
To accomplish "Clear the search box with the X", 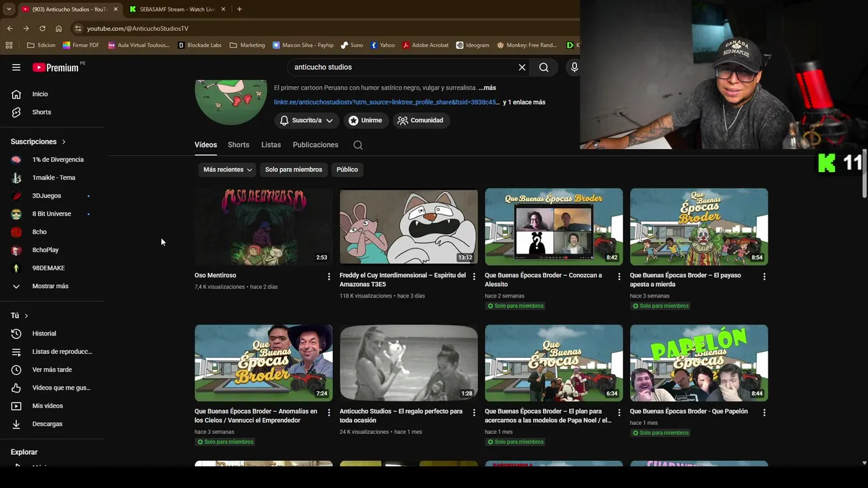I will 522,67.
